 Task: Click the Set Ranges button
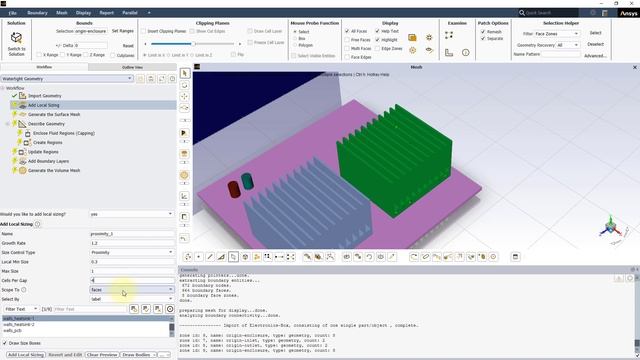(x=122, y=31)
